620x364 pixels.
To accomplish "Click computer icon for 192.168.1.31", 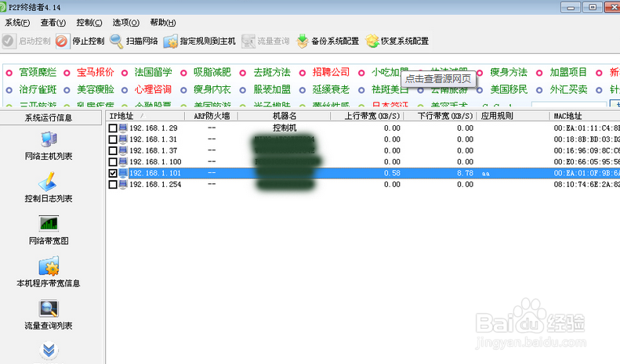I will 123,139.
